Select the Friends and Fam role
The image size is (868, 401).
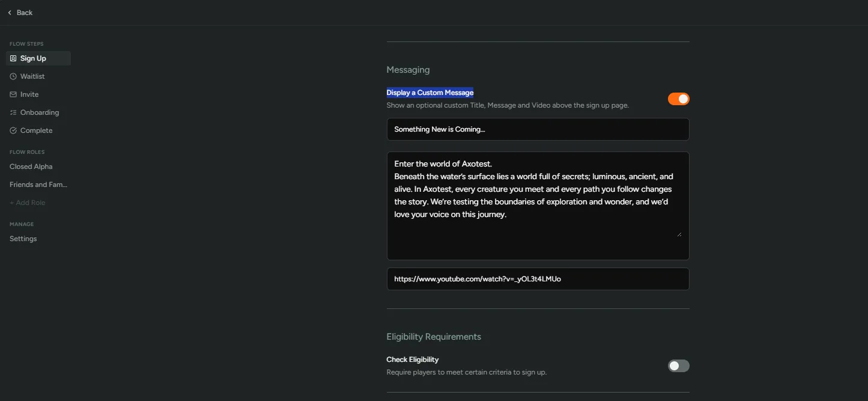[x=38, y=184]
